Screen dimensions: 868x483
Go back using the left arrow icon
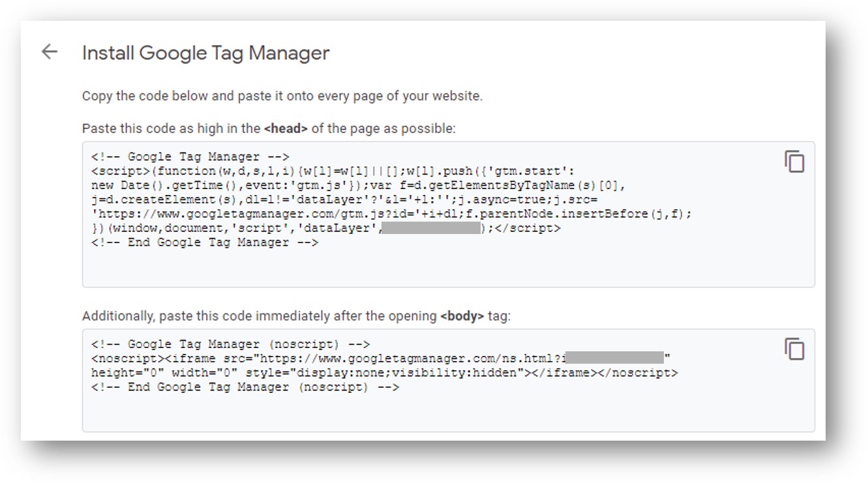[x=50, y=52]
